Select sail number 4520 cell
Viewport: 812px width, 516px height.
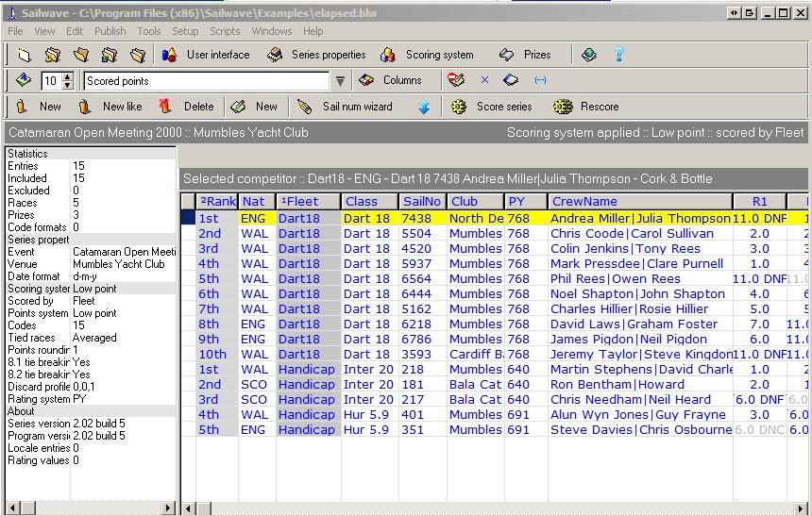pyautogui.click(x=423, y=248)
